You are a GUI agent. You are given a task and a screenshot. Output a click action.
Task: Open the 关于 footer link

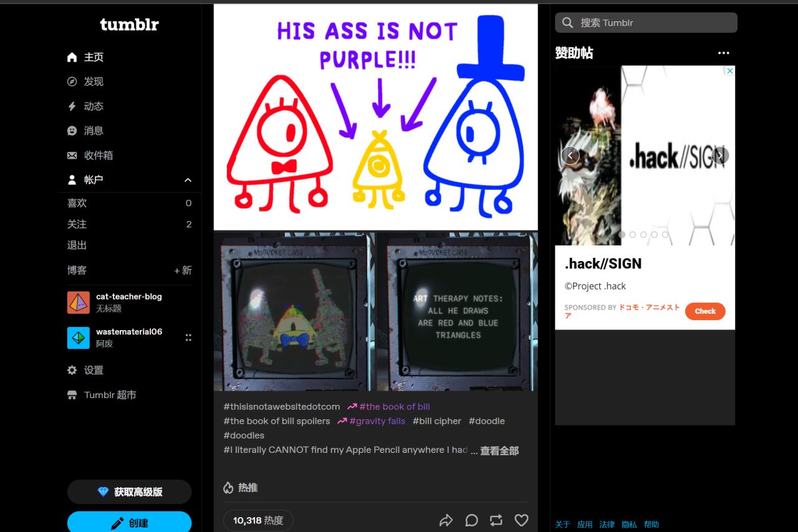click(x=562, y=525)
